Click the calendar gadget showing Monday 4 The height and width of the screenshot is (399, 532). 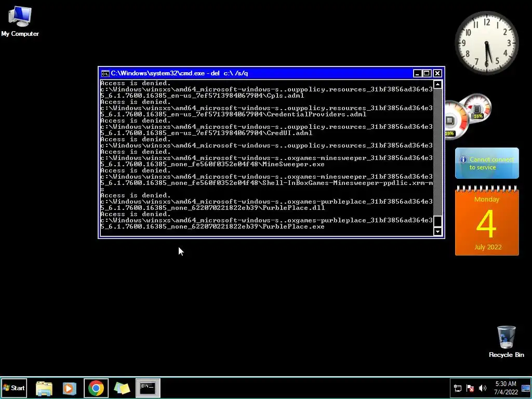[x=487, y=220]
